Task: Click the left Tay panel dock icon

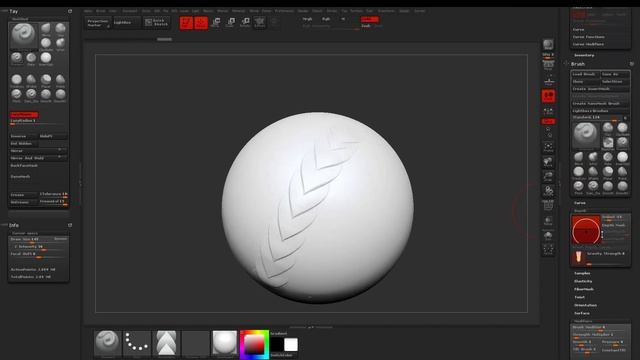Action: 70,11
